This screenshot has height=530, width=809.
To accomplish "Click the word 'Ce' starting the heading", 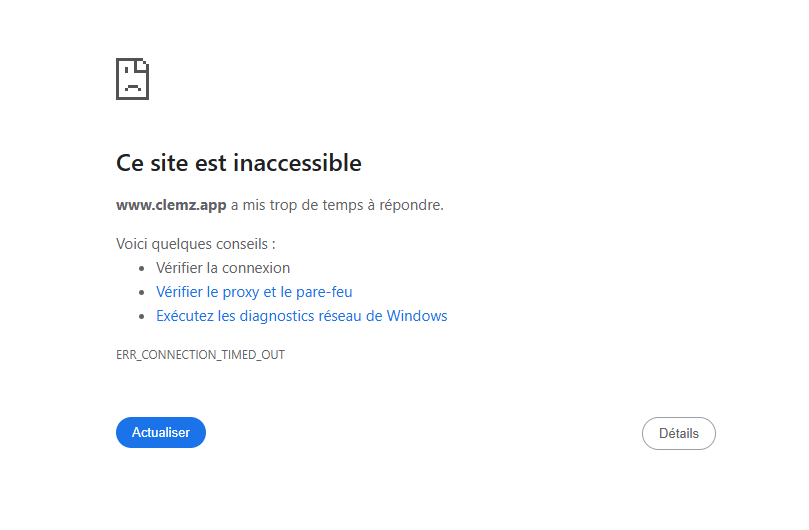I will (x=130, y=162).
